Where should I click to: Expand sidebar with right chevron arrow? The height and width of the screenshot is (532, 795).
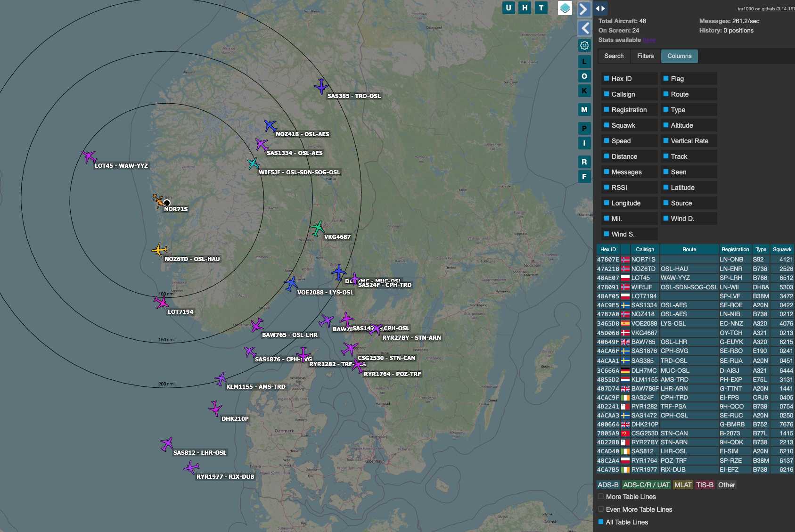coord(584,9)
